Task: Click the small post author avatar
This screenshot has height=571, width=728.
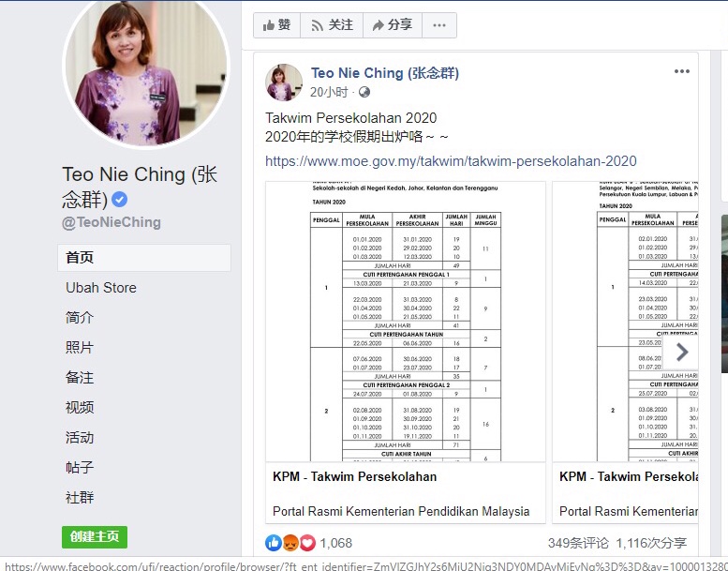Action: click(284, 83)
